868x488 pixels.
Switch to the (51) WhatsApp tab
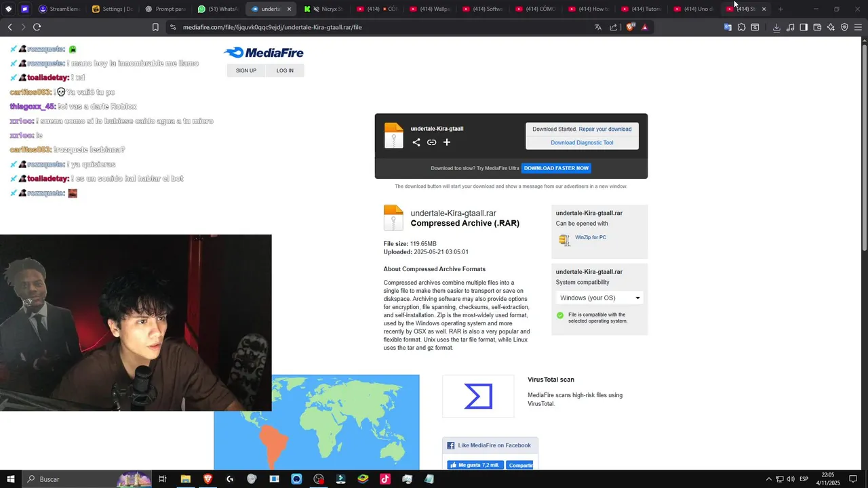218,9
